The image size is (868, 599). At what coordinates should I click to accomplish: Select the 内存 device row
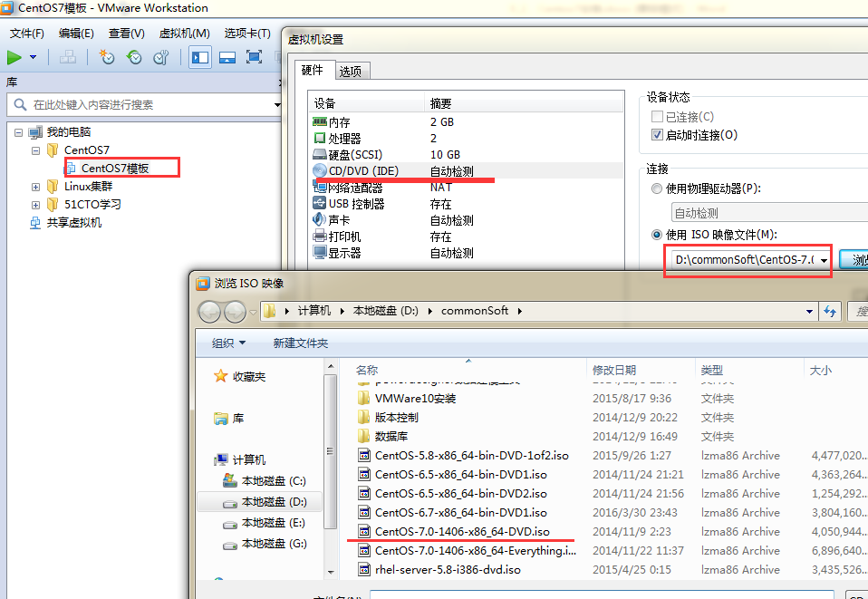click(466, 121)
